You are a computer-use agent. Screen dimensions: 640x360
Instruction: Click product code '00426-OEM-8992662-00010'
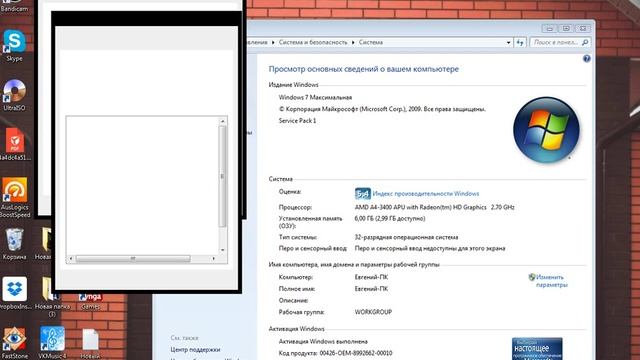coord(356,353)
